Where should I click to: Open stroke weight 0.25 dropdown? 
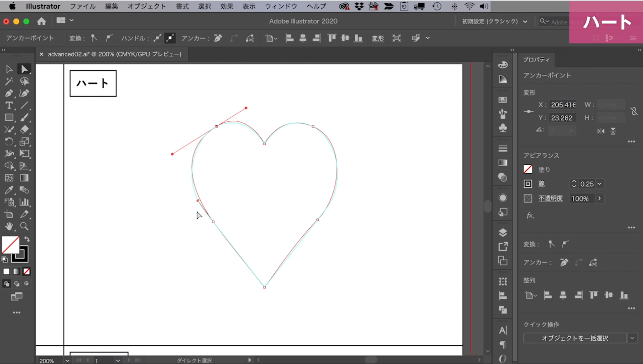point(600,184)
